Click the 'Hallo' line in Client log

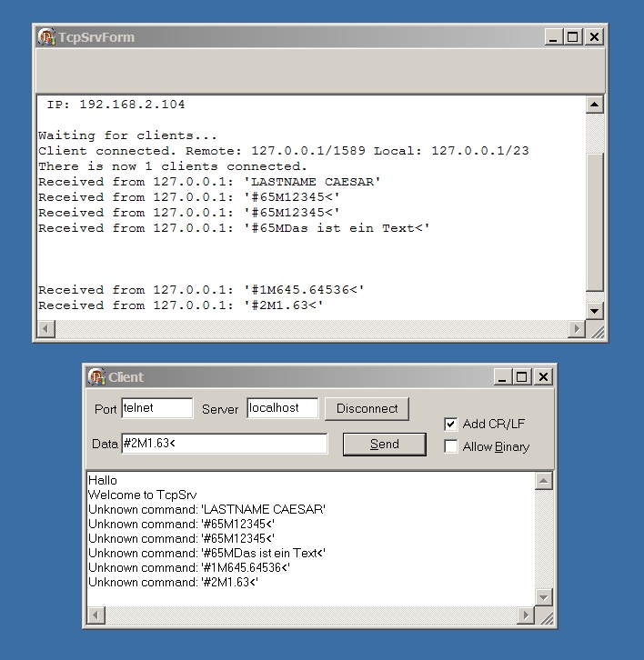(103, 480)
